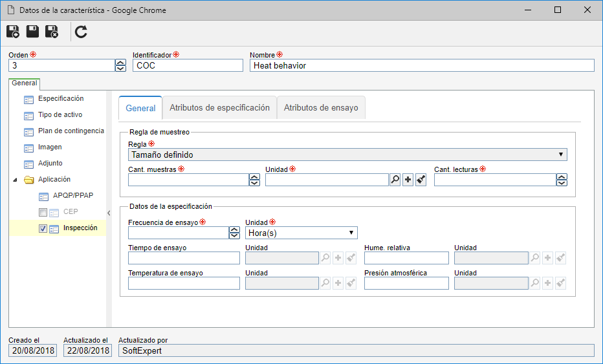This screenshot has height=364, width=603.
Task: Click plus icon next to Hume. relativa Unidad
Action: click(547, 258)
